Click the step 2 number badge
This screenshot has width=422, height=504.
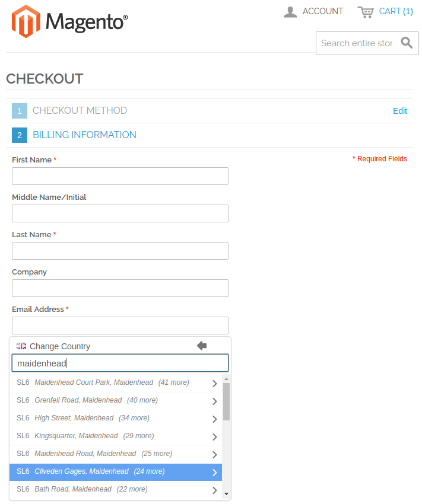pyautogui.click(x=20, y=135)
